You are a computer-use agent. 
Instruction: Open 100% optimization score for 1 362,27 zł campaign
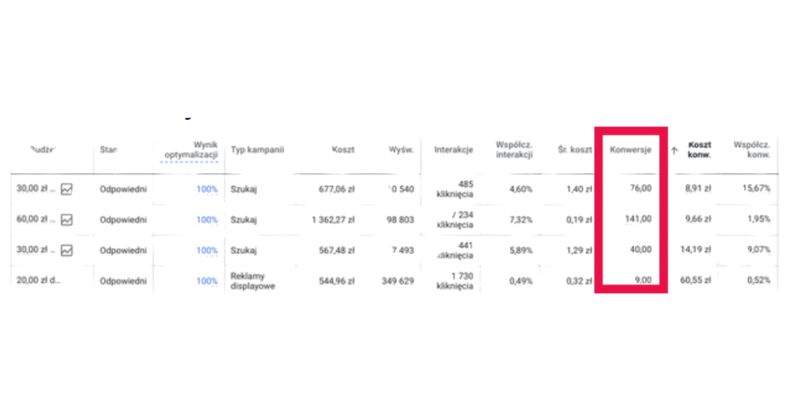[207, 219]
